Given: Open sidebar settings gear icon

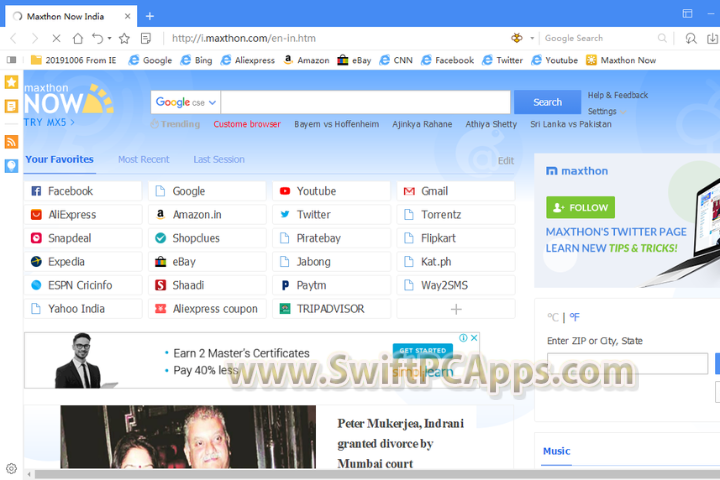Looking at the screenshot, I should (x=11, y=469).
